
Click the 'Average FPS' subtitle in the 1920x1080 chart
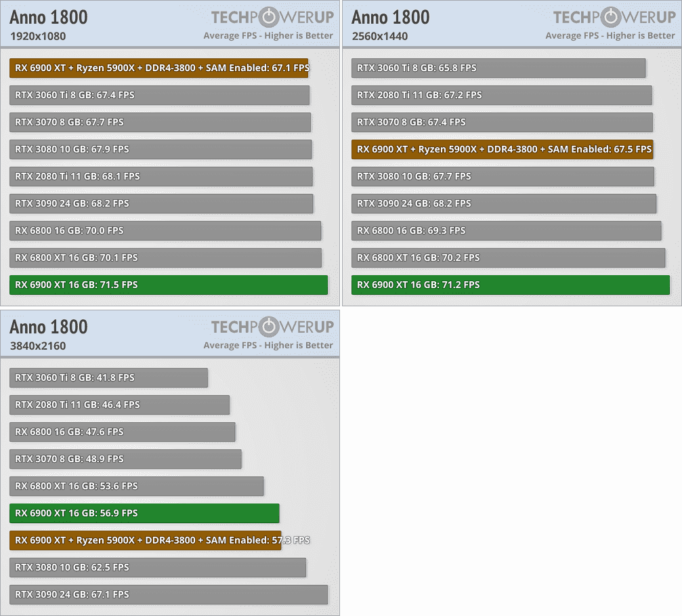click(x=268, y=36)
